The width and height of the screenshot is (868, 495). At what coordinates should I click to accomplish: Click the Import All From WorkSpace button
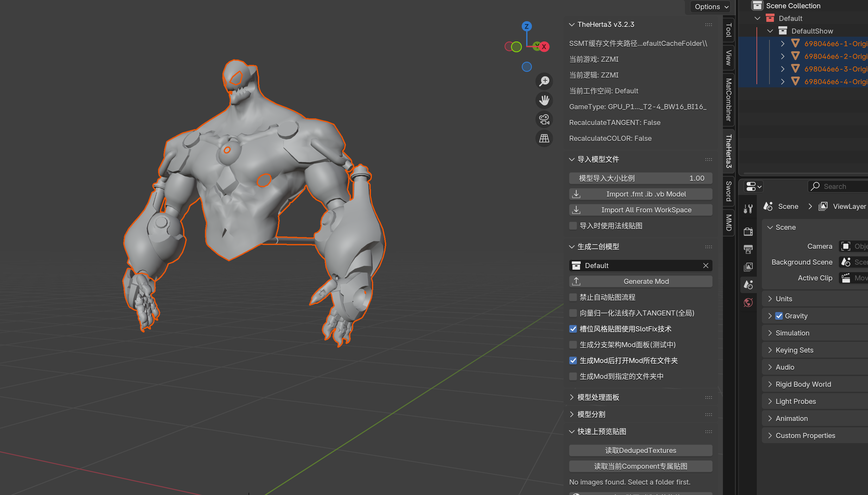(x=640, y=210)
